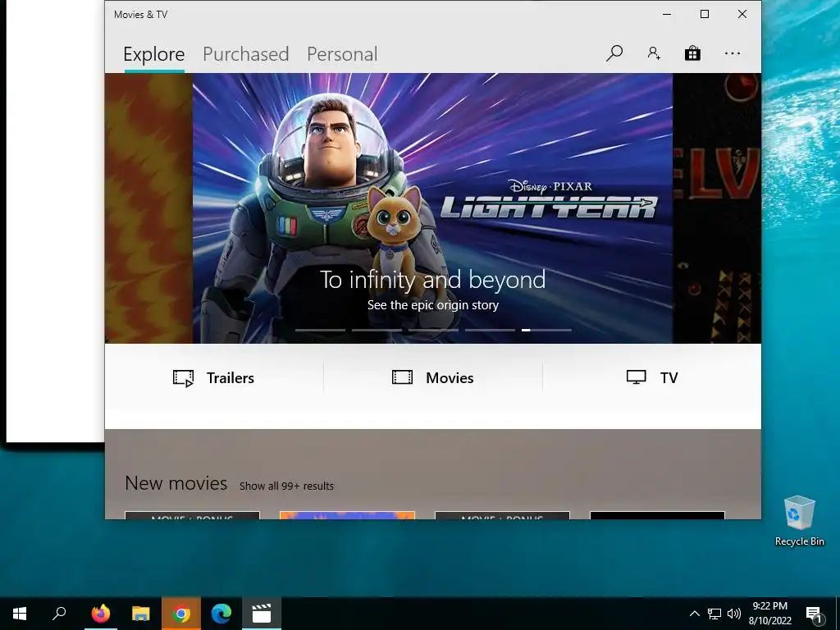This screenshot has height=630, width=840.
Task: Maximize the Movies & TV window
Action: click(705, 15)
